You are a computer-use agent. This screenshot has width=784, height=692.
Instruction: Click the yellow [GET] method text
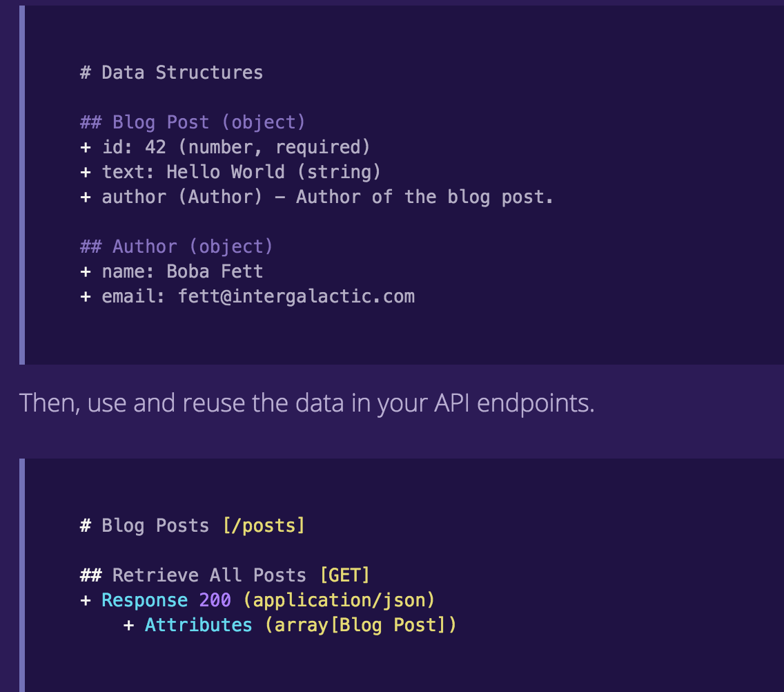point(344,575)
